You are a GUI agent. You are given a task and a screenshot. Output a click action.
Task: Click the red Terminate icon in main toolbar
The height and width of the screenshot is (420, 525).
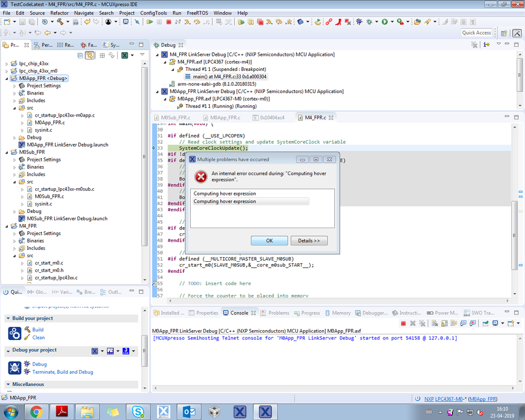click(x=169, y=22)
